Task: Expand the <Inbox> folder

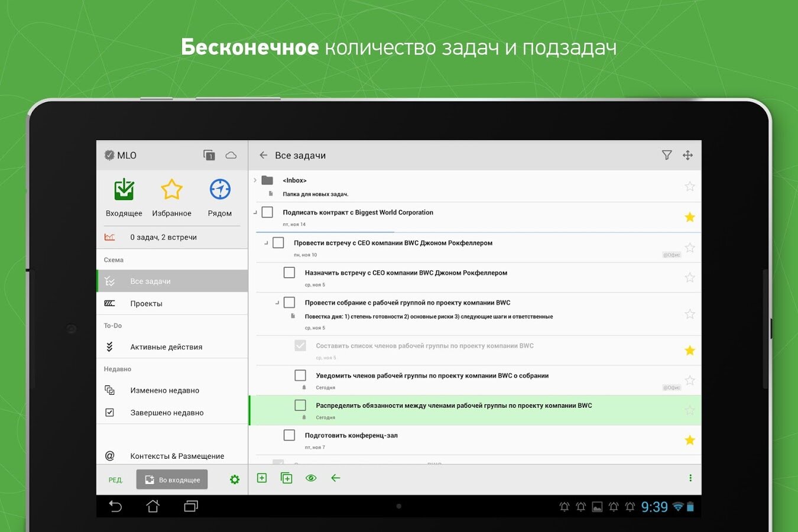Action: click(x=255, y=180)
